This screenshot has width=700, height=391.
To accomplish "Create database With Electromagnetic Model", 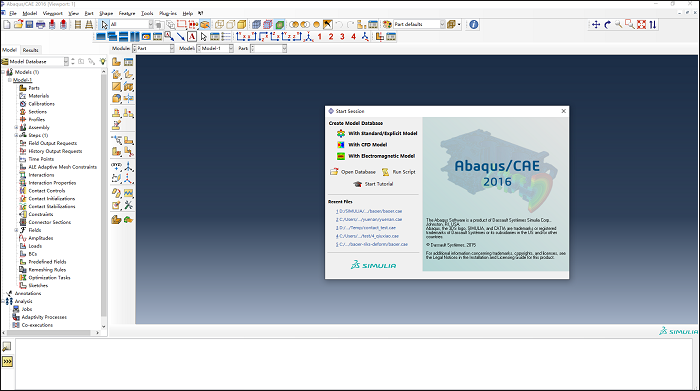I will pos(376,156).
